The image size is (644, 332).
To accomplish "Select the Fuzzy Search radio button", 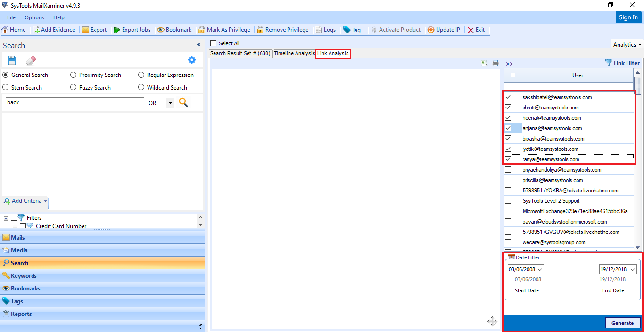I will (74, 88).
